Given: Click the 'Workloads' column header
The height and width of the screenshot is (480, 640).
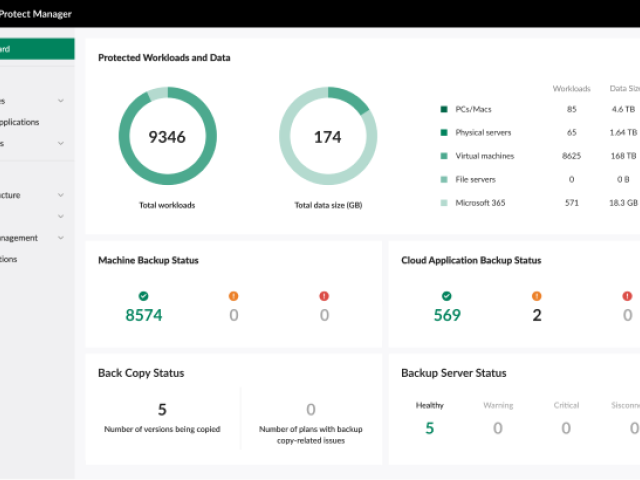Looking at the screenshot, I should pyautogui.click(x=571, y=89).
